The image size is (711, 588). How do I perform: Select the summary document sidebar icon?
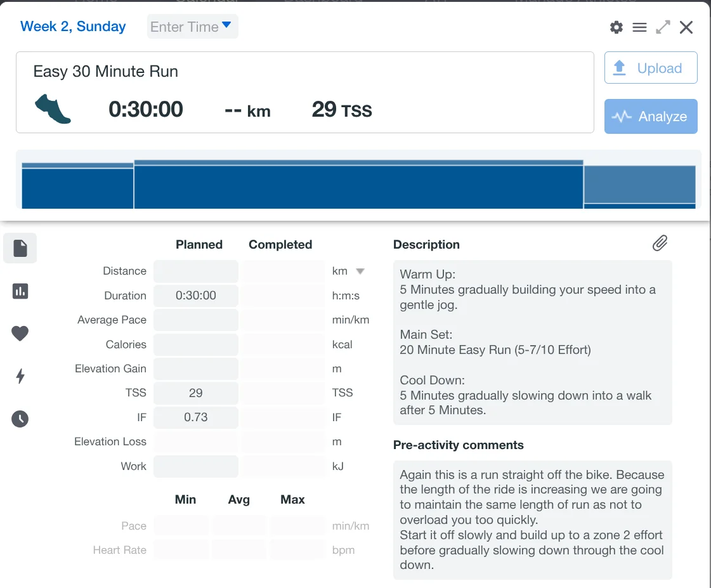pyautogui.click(x=20, y=248)
